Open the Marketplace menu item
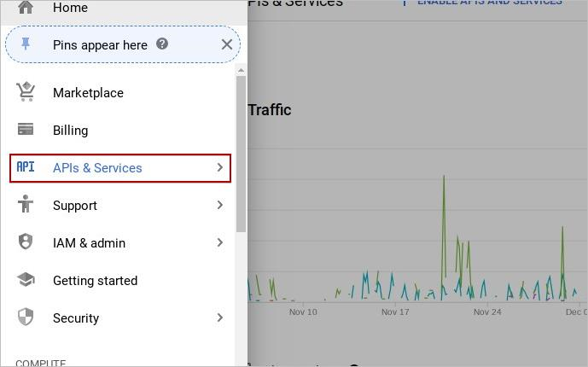The image size is (588, 367). 88,93
